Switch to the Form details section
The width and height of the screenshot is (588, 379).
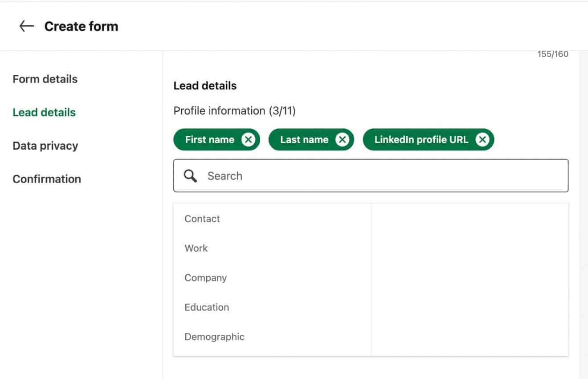(x=45, y=79)
